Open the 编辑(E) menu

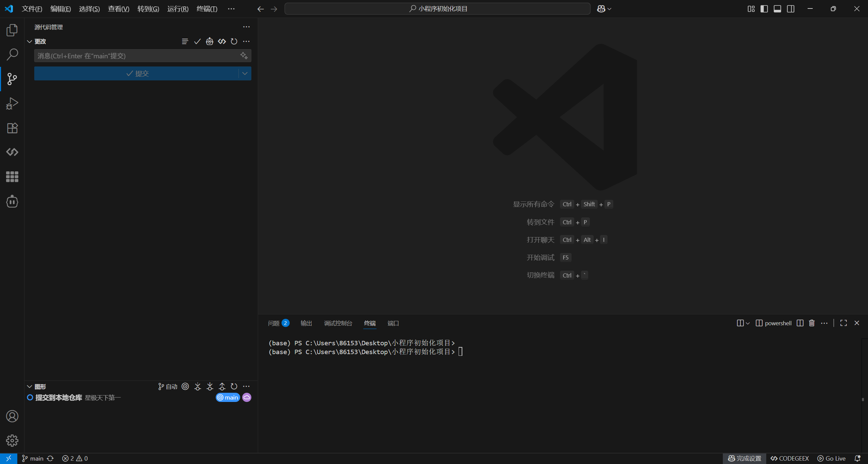click(x=61, y=9)
